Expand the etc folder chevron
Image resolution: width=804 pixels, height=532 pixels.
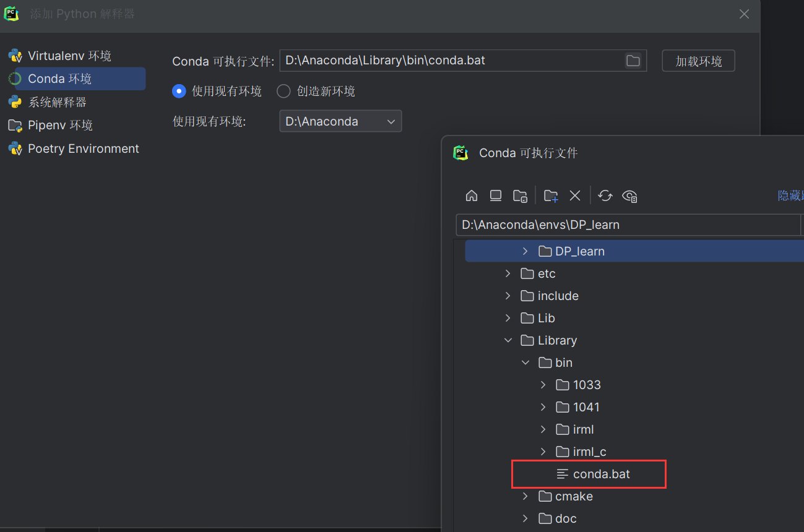click(508, 273)
